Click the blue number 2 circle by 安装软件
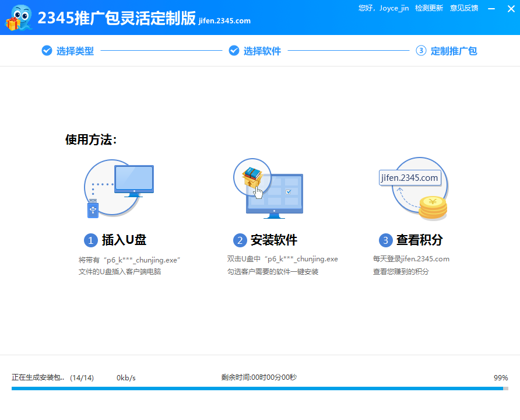This screenshot has height=420, width=520. click(240, 240)
